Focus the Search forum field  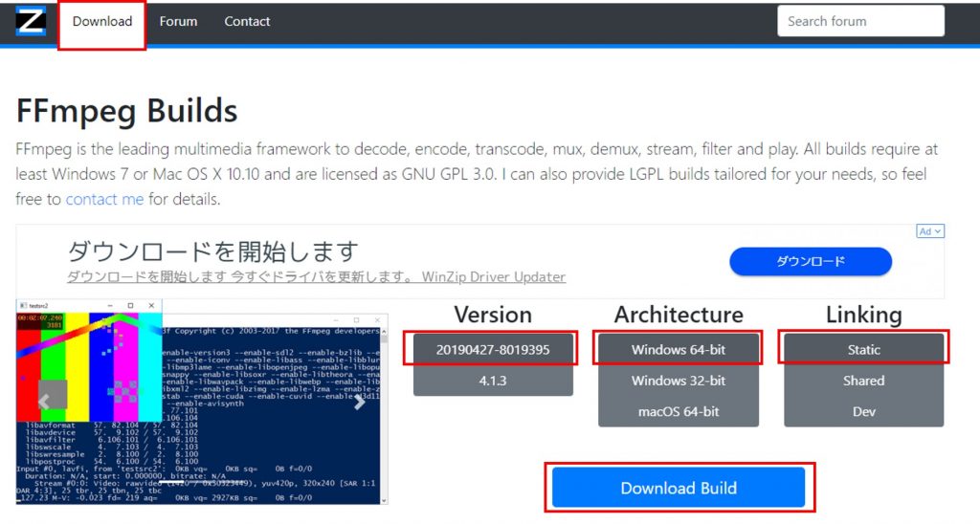pos(859,21)
